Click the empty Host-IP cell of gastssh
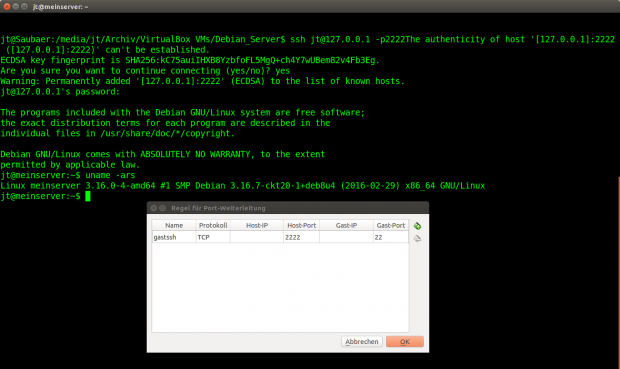The image size is (620, 369). coord(257,237)
